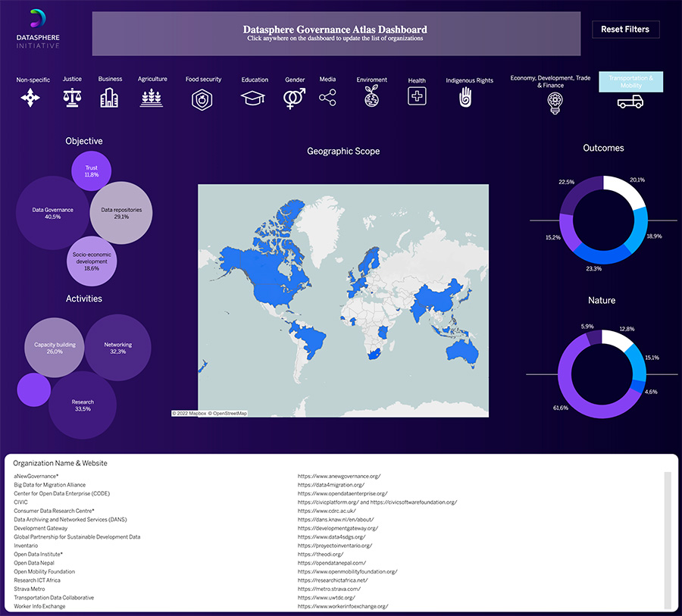Filter by the Business buildings icon
682x616 pixels.
(x=109, y=98)
